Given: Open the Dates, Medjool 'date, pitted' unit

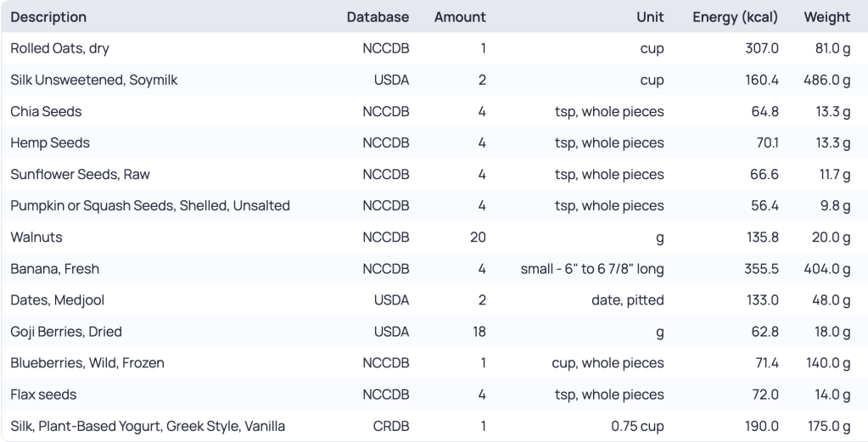Looking at the screenshot, I should [x=628, y=300].
